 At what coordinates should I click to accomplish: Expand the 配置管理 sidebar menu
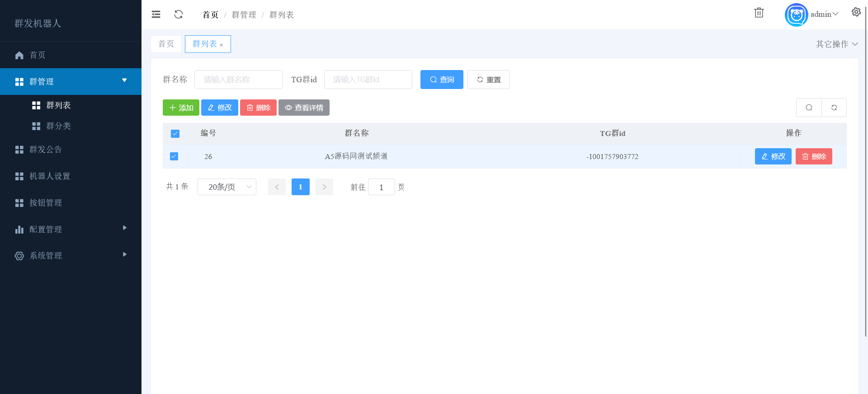(71, 229)
